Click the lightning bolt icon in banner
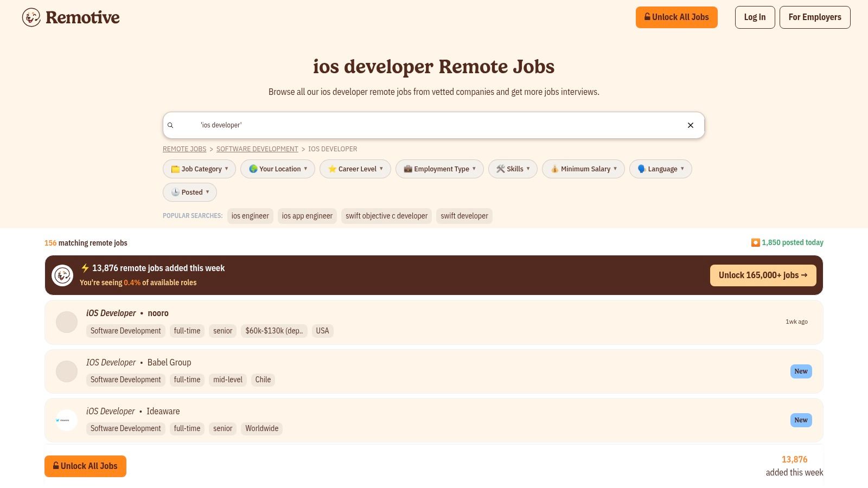This screenshot has width=868, height=488. click(x=85, y=268)
